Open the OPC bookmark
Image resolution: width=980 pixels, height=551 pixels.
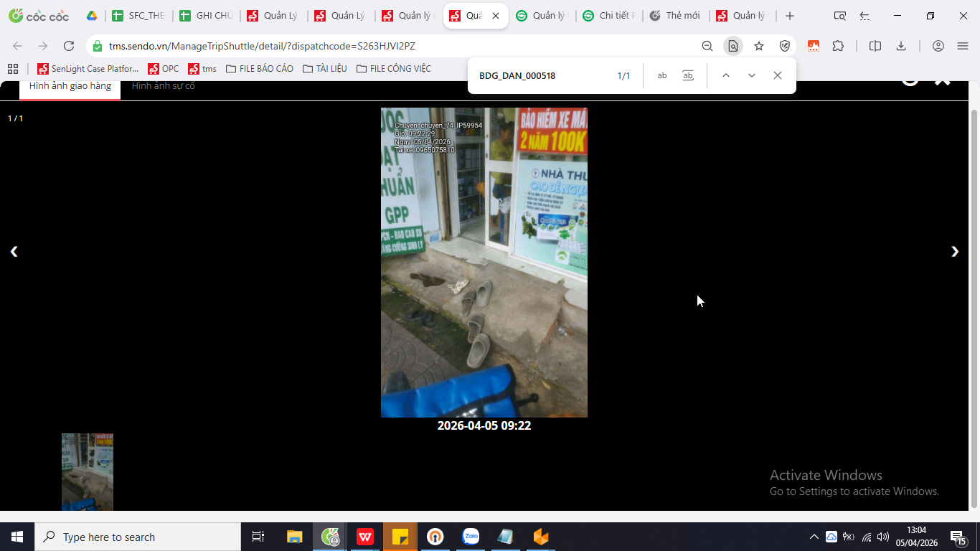coord(164,69)
